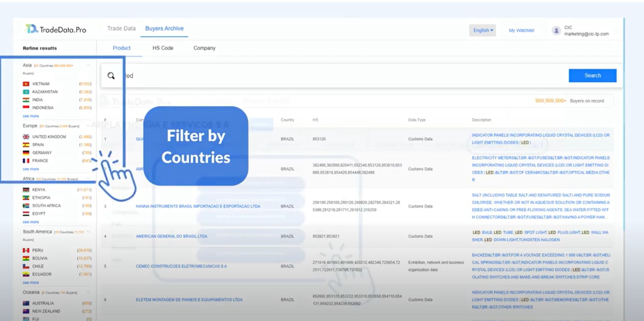This screenshot has width=644, height=321.
Task: Click the magnifying glass search icon
Action: pyautogui.click(x=111, y=75)
